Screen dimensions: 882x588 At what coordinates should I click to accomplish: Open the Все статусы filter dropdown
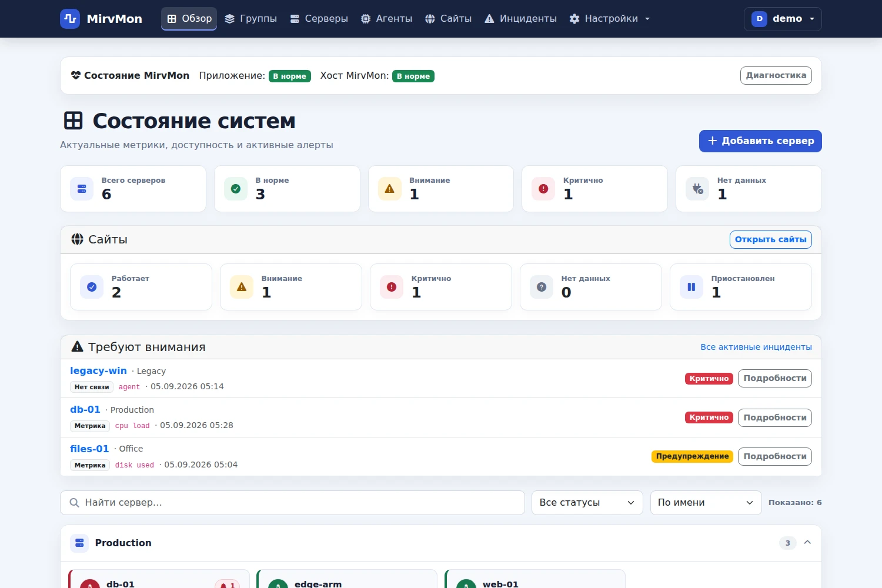pos(587,503)
